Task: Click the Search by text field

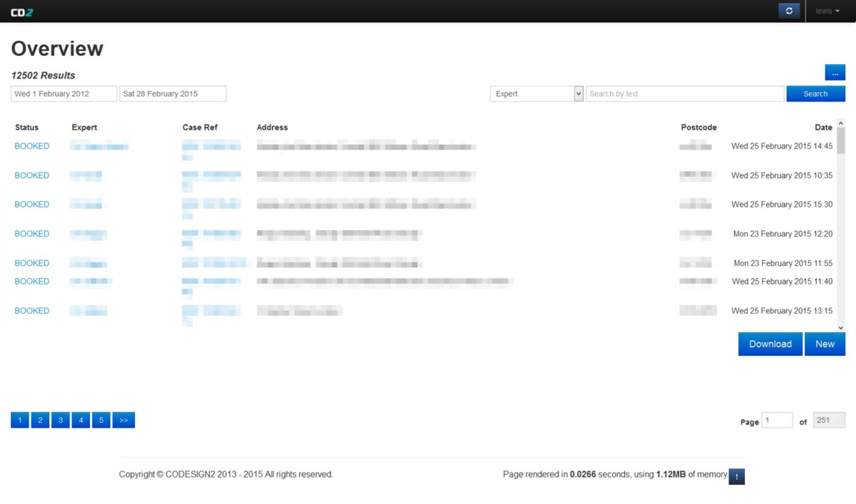Action: coord(685,94)
